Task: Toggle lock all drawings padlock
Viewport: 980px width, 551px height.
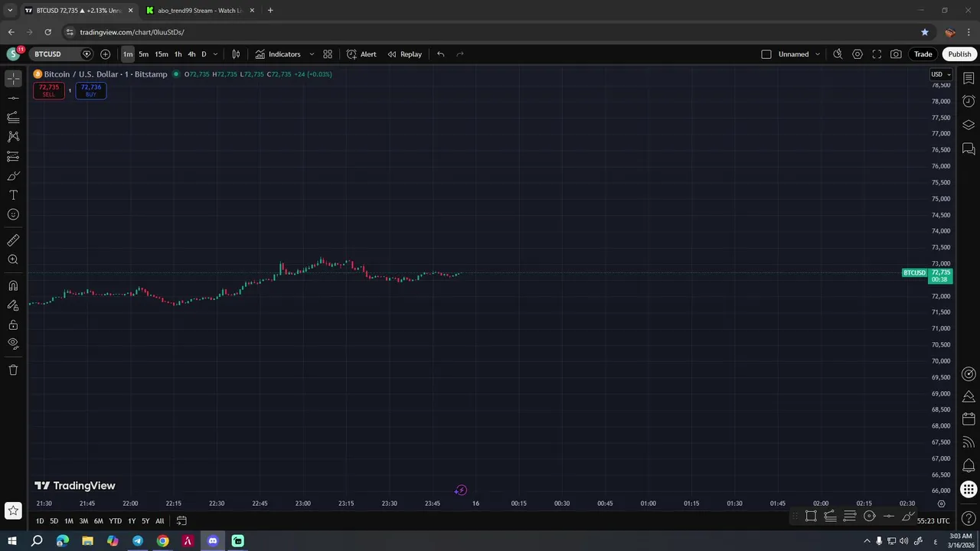Action: (13, 324)
